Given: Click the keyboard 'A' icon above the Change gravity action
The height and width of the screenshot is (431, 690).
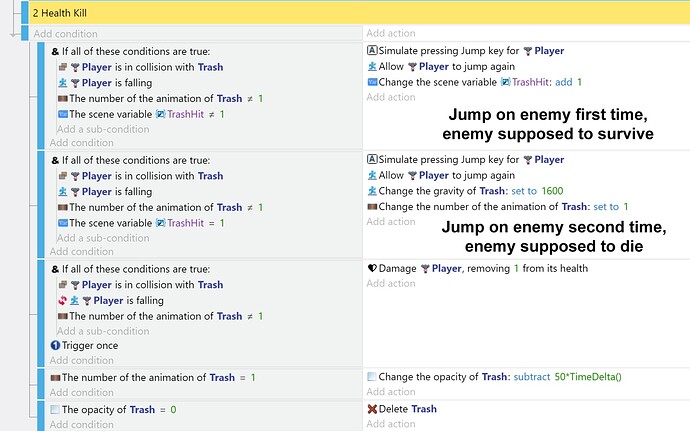Looking at the screenshot, I should pyautogui.click(x=372, y=159).
